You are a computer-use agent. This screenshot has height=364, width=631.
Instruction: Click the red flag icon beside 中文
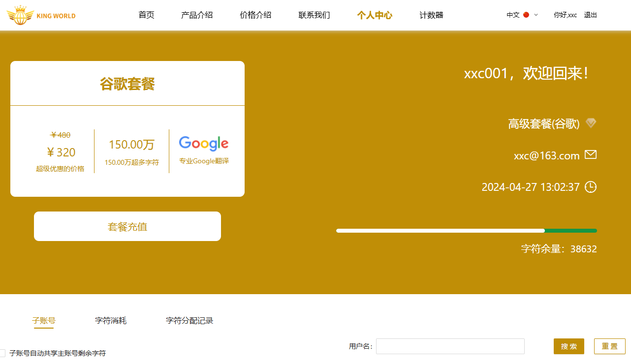click(526, 15)
